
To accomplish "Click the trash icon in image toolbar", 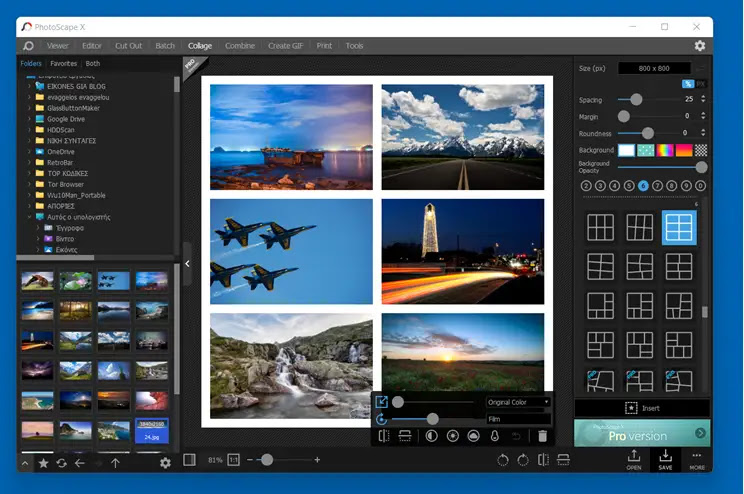I will coord(542,436).
